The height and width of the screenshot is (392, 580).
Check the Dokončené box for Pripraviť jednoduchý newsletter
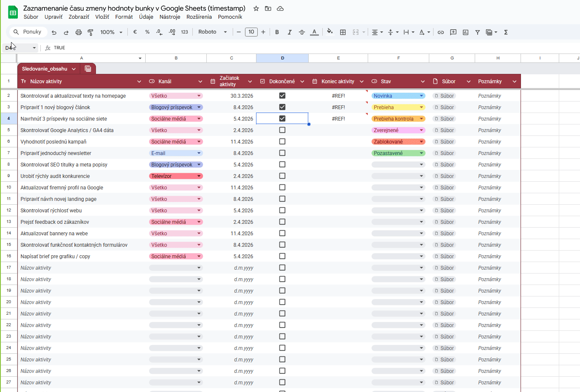[282, 153]
